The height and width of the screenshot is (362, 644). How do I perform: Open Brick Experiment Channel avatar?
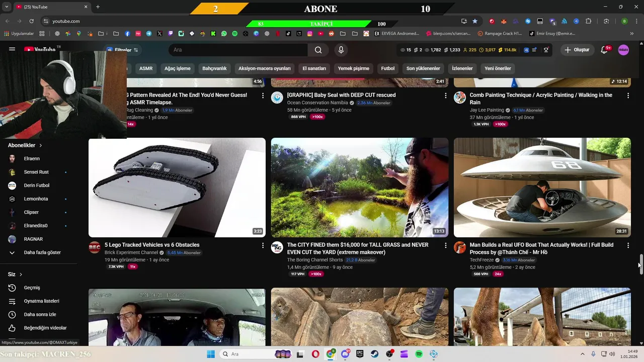95,247
